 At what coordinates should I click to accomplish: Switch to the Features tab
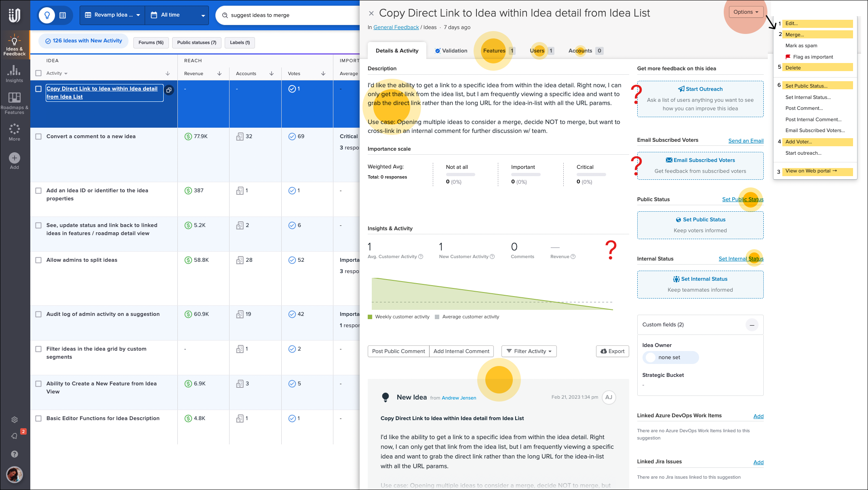[499, 51]
